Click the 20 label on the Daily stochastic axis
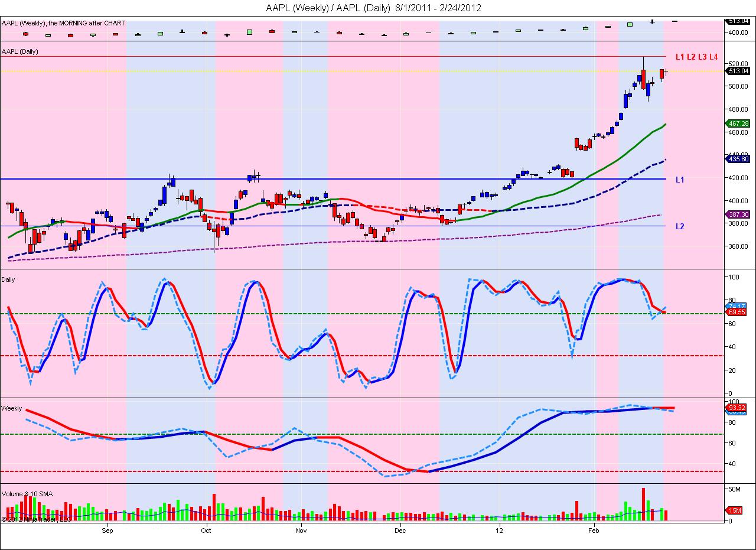Viewport: 756px width, 550px height. [732, 370]
